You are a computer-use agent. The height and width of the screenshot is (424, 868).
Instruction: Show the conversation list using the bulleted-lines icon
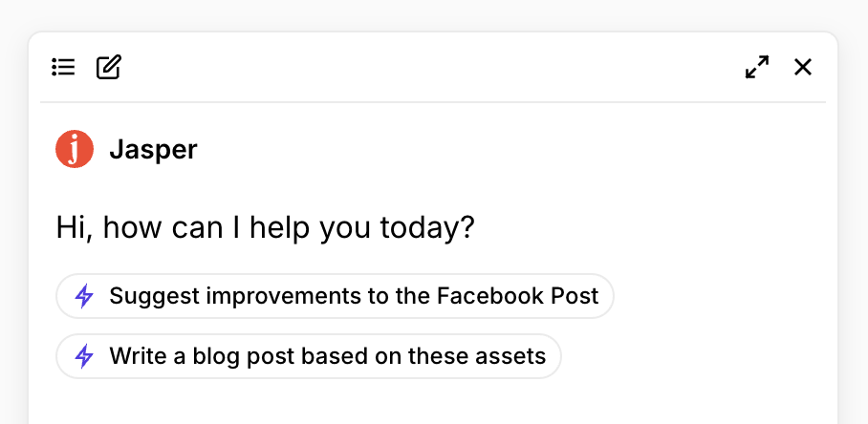pyautogui.click(x=64, y=68)
